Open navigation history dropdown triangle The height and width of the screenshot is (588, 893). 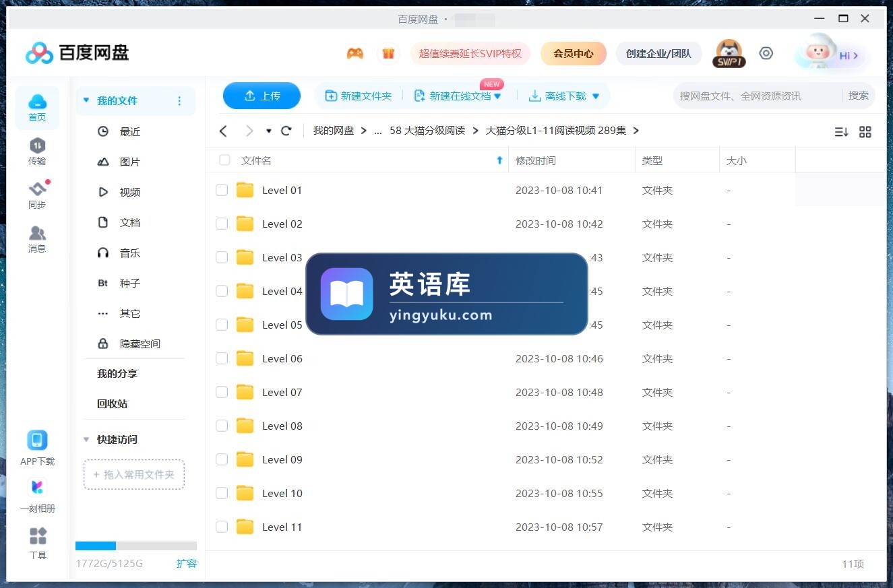coord(268,131)
